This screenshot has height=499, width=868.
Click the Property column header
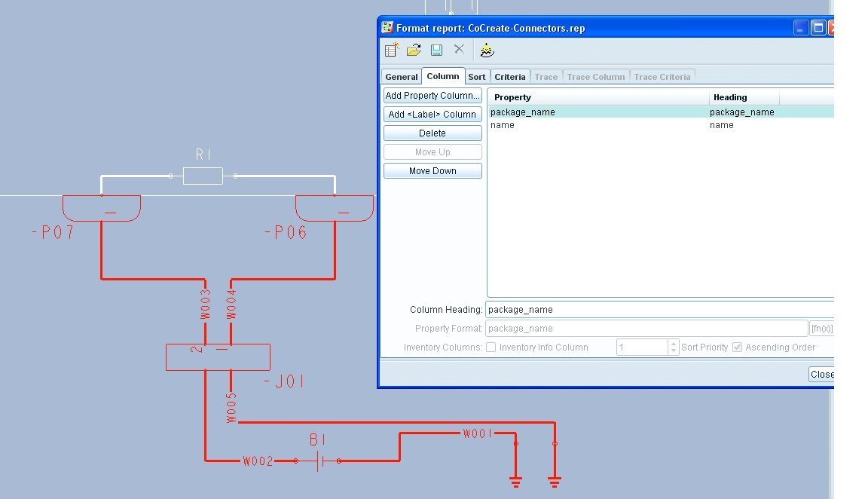(x=598, y=97)
